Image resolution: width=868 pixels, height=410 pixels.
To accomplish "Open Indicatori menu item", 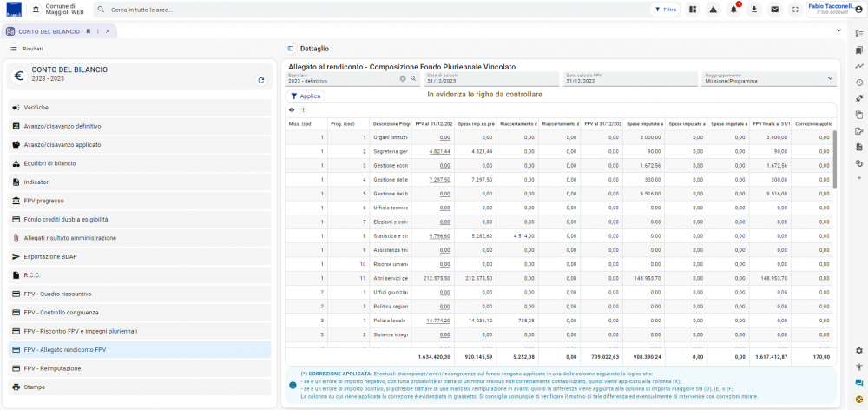I will (x=140, y=182).
